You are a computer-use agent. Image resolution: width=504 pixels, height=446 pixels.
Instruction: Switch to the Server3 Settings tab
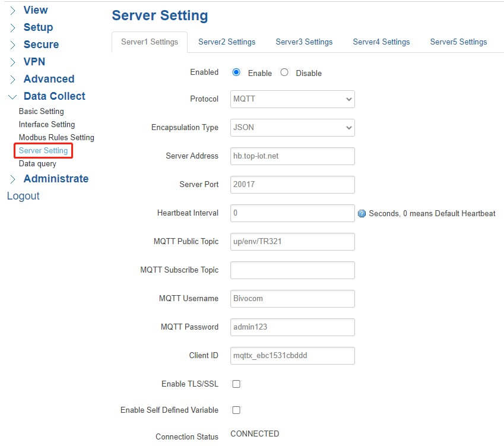pyautogui.click(x=304, y=42)
